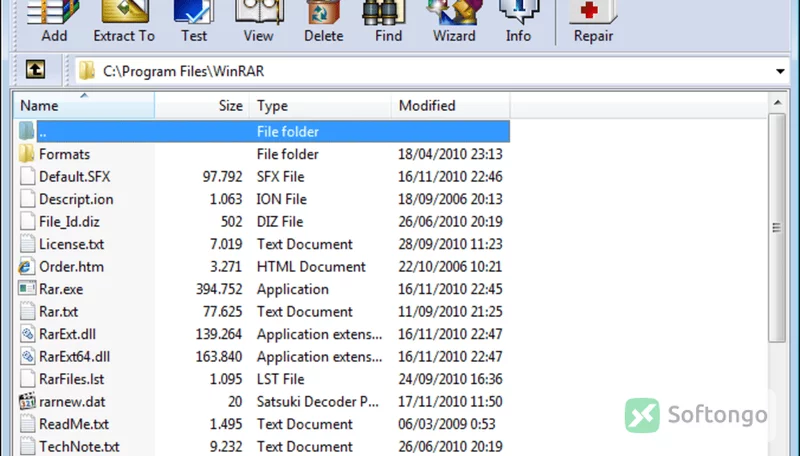Click the 'SFX File' type cell
Viewport: 800px width, 456px height.
pyautogui.click(x=281, y=176)
